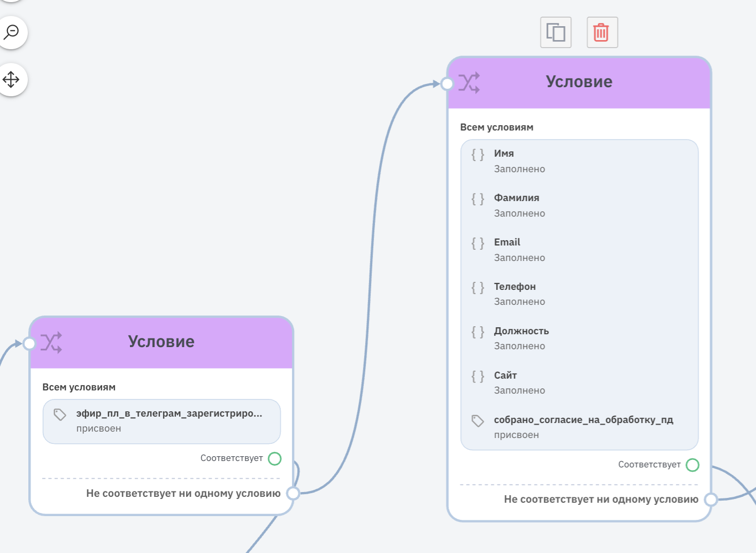The image size is (756, 553).
Task: Click curly braces icon next to Сайт
Action: click(x=478, y=377)
